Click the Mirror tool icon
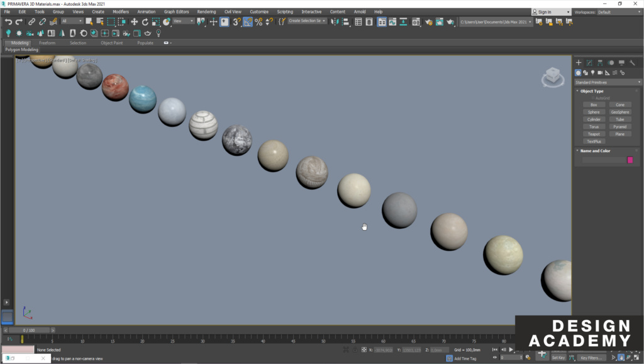Screen dimensions: 644x364 click(335, 22)
